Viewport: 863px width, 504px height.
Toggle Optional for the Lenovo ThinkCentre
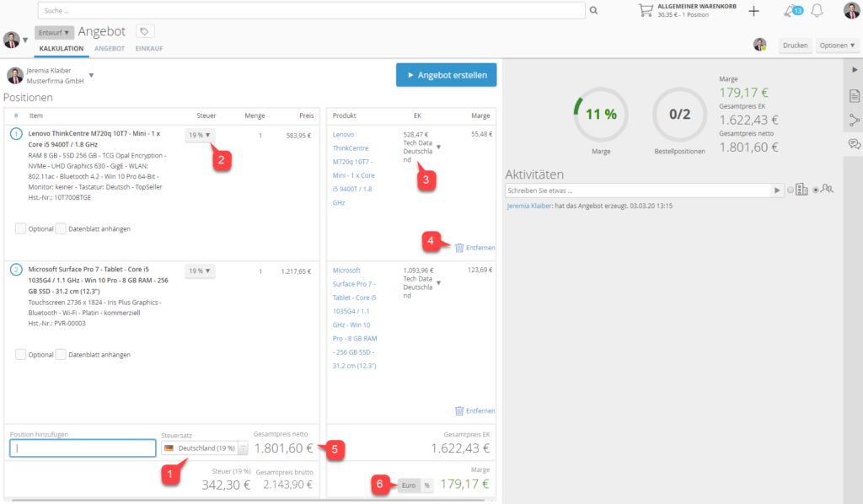(20, 228)
